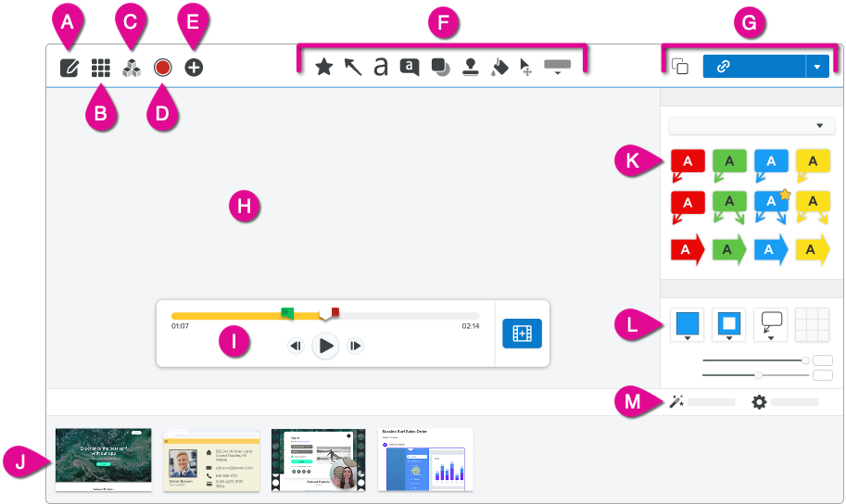The image size is (846, 504).
Task: Open the ocean wave website thumbnail
Action: pos(104,460)
